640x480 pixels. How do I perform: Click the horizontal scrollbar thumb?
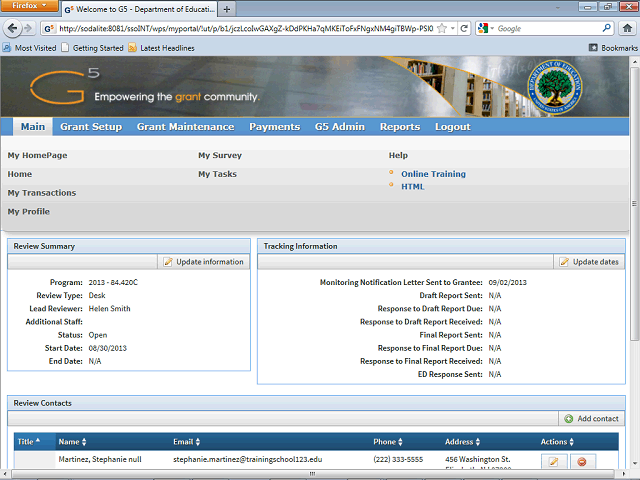(313, 473)
